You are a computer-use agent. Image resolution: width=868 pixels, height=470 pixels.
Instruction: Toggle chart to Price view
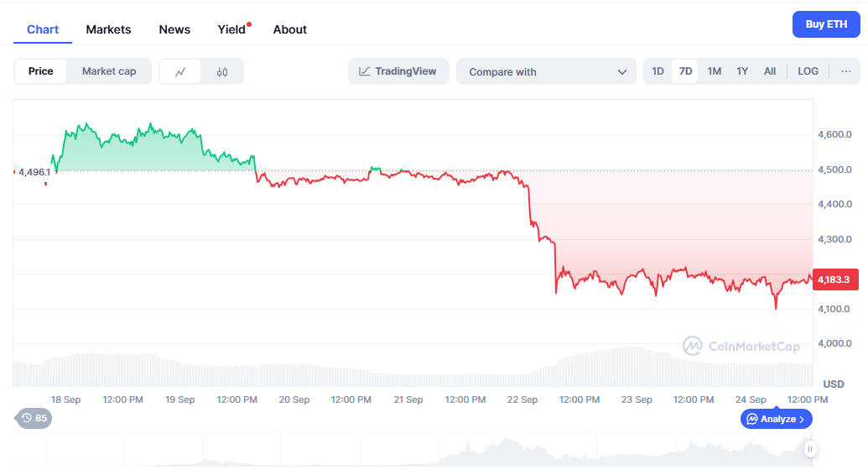click(41, 71)
